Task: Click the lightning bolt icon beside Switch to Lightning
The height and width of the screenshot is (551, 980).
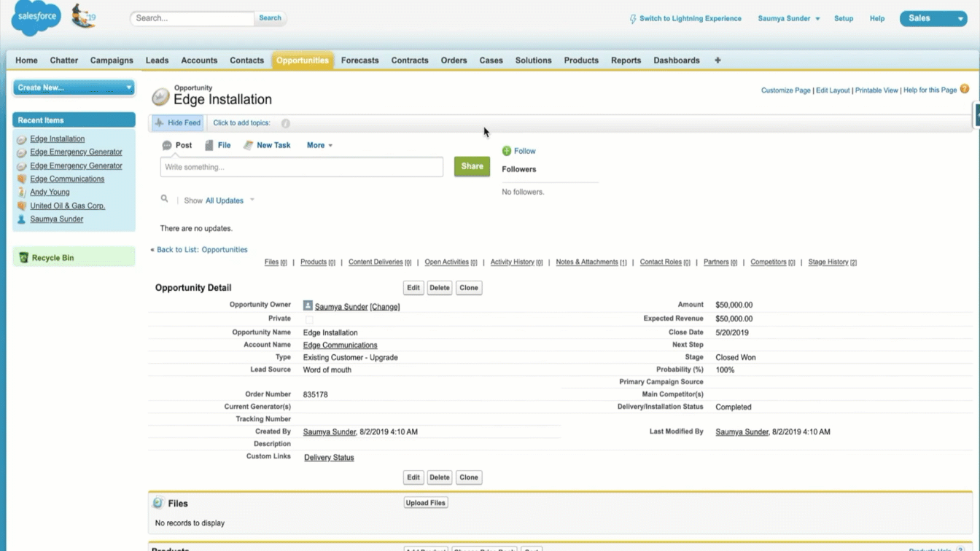Action: tap(632, 19)
